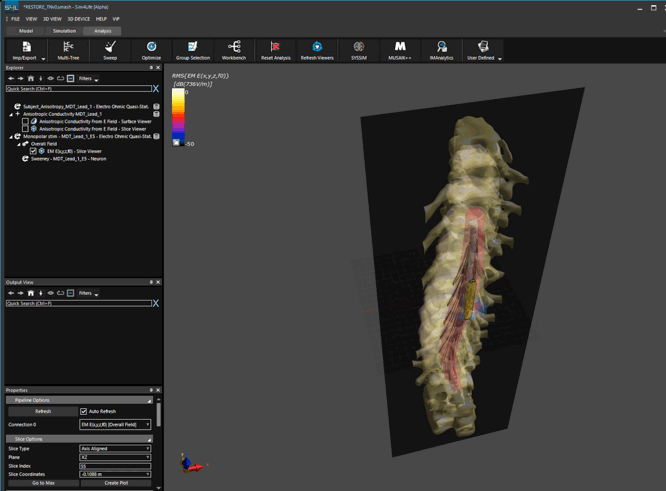The height and width of the screenshot is (491, 666).
Task: Open the SYSSIM tool
Action: coord(358,50)
